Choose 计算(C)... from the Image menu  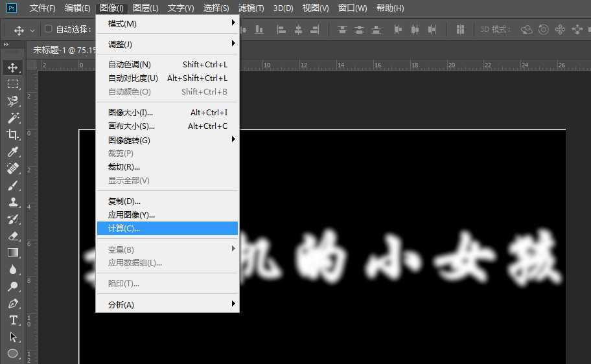coord(167,228)
